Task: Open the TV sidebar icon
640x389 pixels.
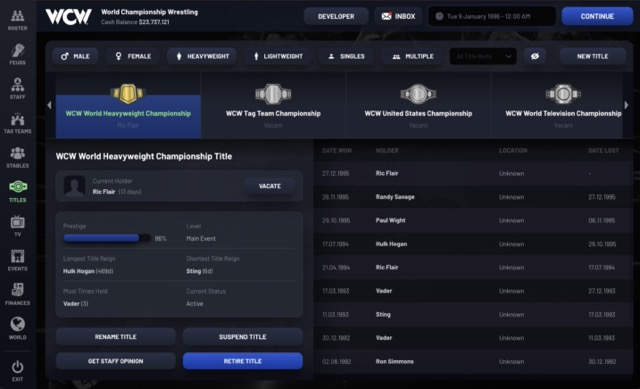Action: pos(18,226)
